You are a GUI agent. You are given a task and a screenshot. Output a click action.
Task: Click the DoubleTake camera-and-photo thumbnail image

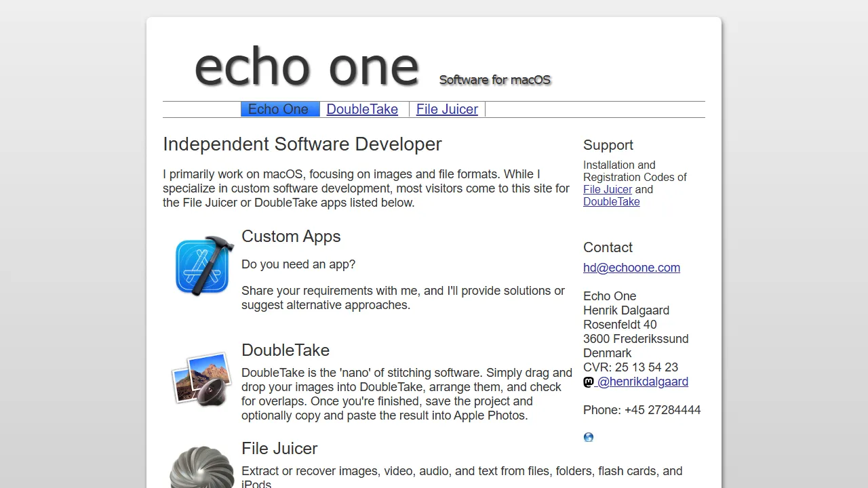[201, 380]
